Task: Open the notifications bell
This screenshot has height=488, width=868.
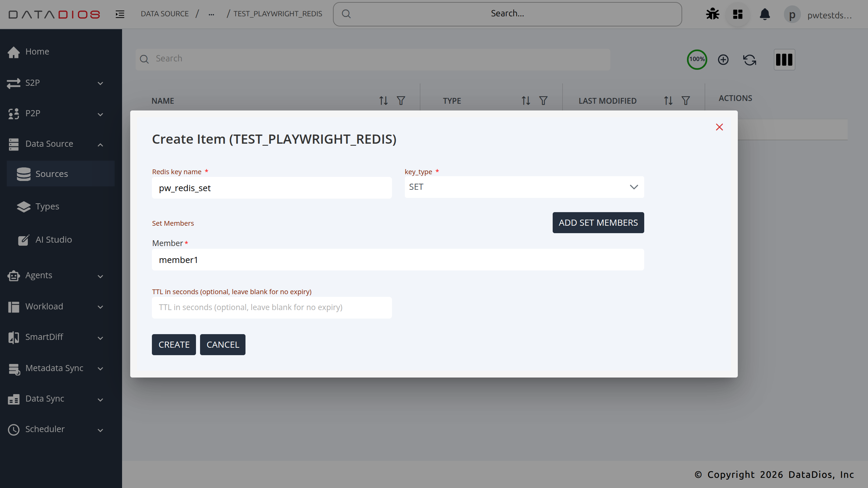Action: pos(765,15)
